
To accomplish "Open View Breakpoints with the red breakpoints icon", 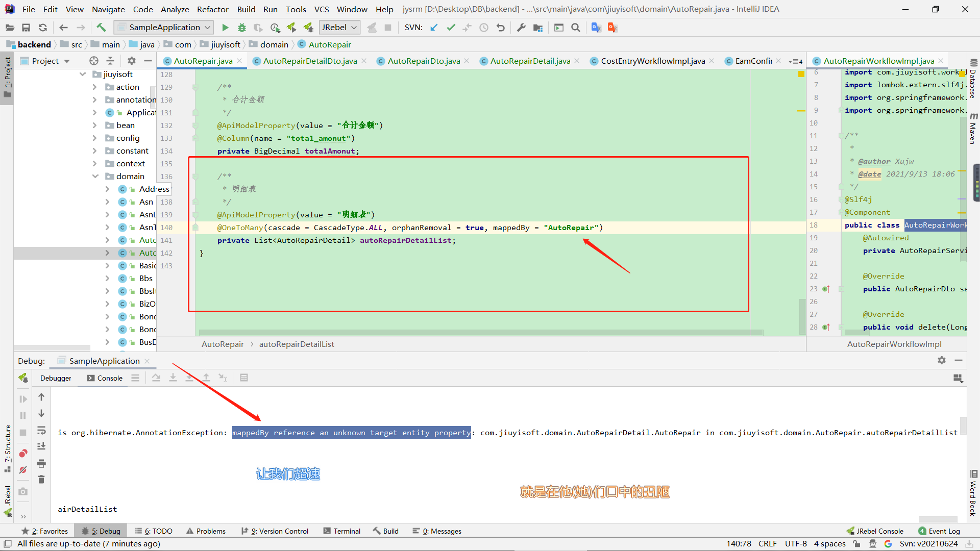I will click(x=22, y=453).
